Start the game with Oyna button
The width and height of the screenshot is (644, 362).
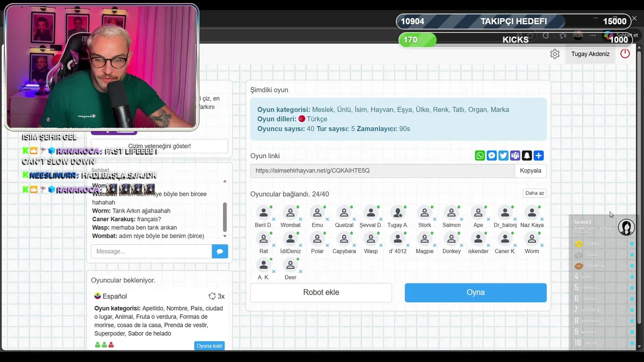click(475, 293)
